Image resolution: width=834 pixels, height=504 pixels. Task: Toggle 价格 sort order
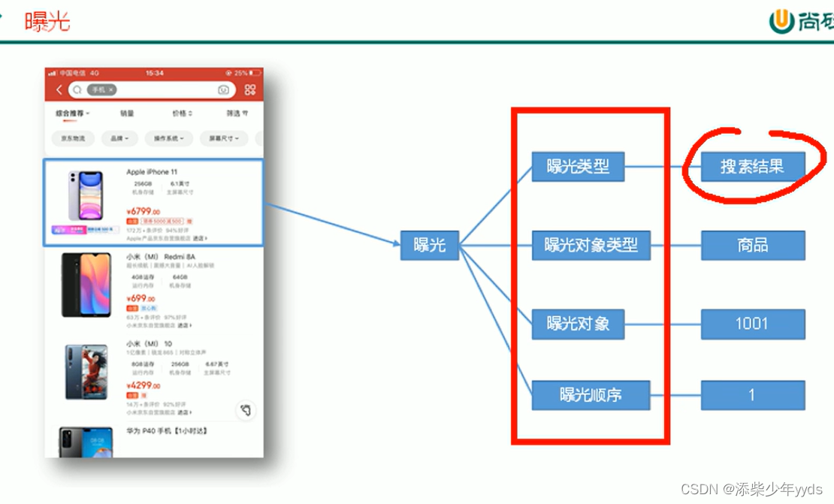tap(182, 113)
